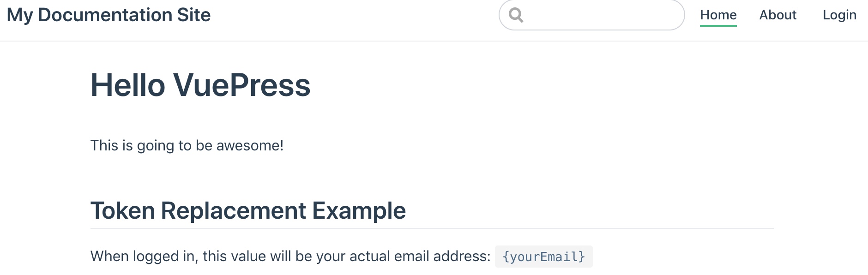Click the magnifying glass search icon
868x275 pixels.
pos(516,15)
